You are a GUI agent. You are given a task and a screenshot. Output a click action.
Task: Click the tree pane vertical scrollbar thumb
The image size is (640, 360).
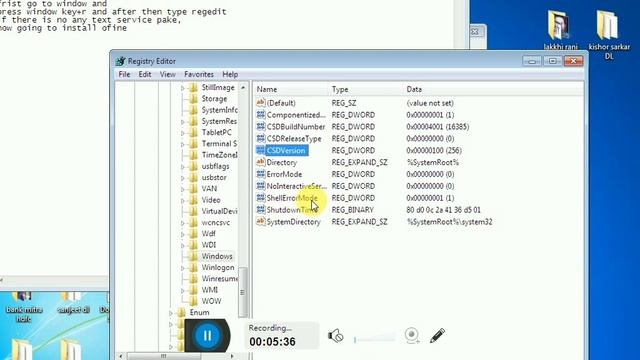point(243,292)
